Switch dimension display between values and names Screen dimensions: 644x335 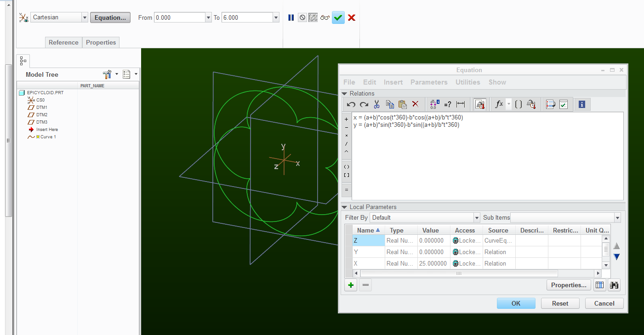(x=434, y=104)
